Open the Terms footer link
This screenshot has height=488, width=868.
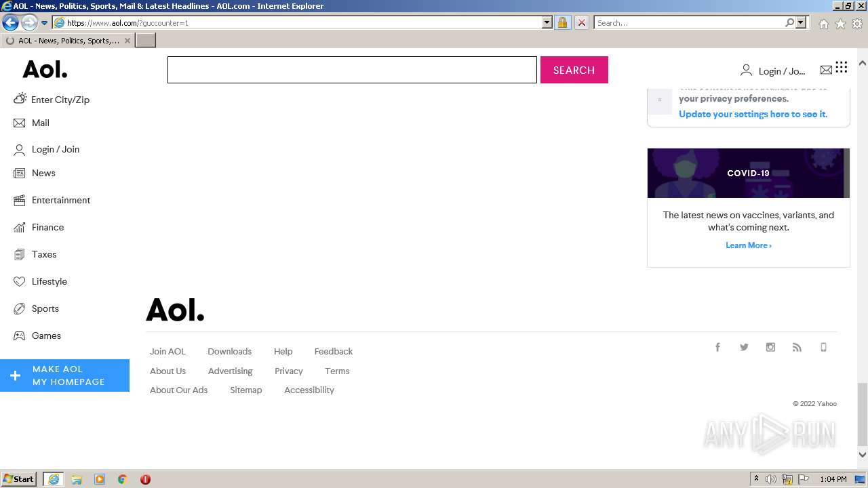[337, 371]
